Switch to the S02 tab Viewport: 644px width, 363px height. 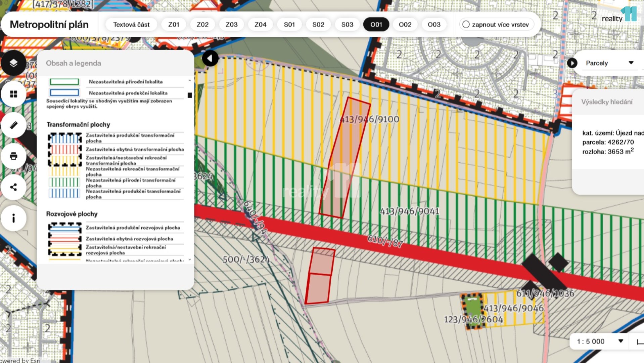click(x=318, y=25)
